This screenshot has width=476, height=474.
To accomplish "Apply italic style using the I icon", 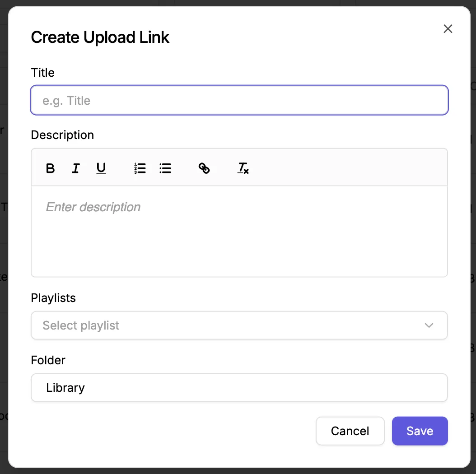I will point(75,168).
